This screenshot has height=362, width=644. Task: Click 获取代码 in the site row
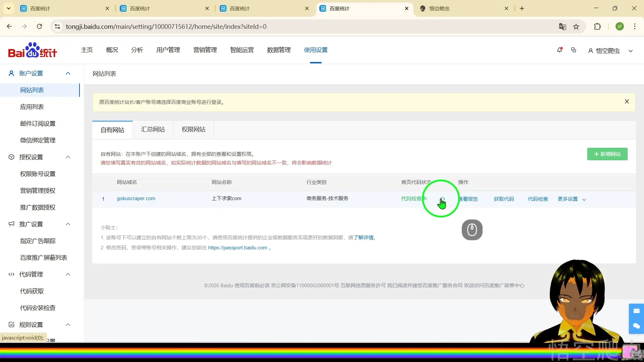(x=504, y=199)
